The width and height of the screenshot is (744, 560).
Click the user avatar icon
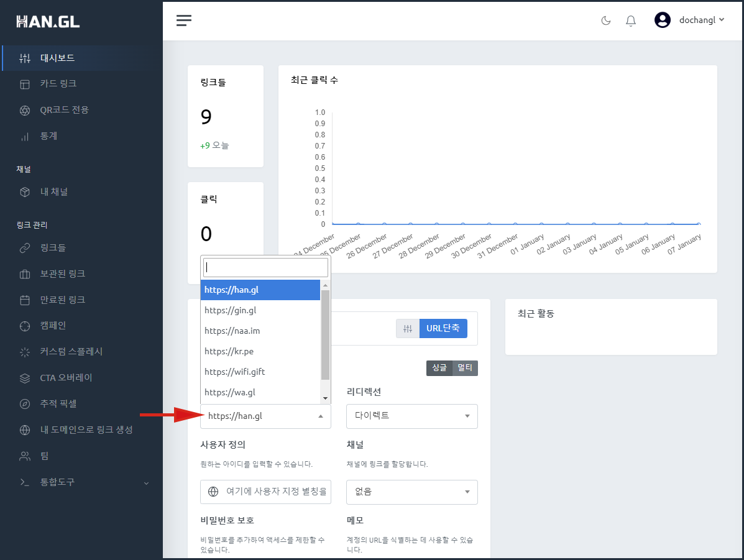pyautogui.click(x=663, y=20)
